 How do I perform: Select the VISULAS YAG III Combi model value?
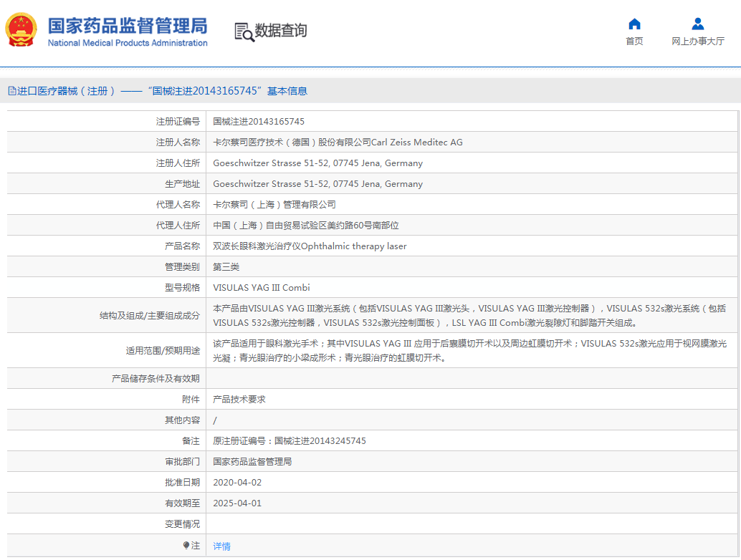click(262, 288)
